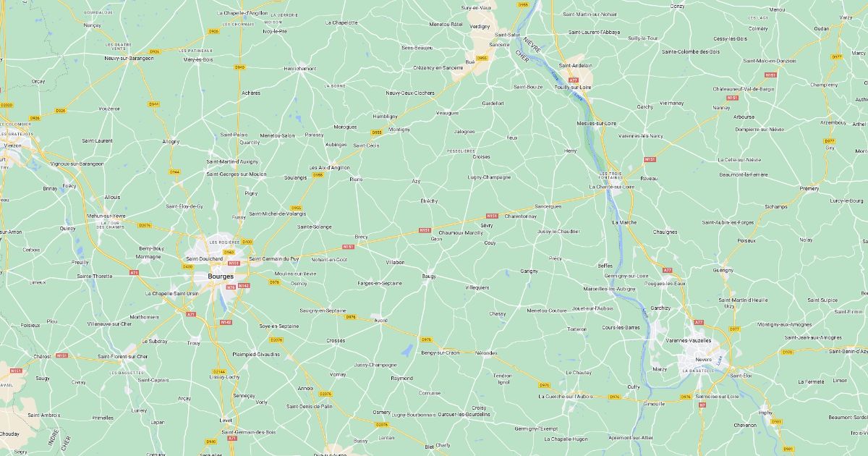
Task: Select the D944 shield beside Allogny
Action: coord(174,172)
